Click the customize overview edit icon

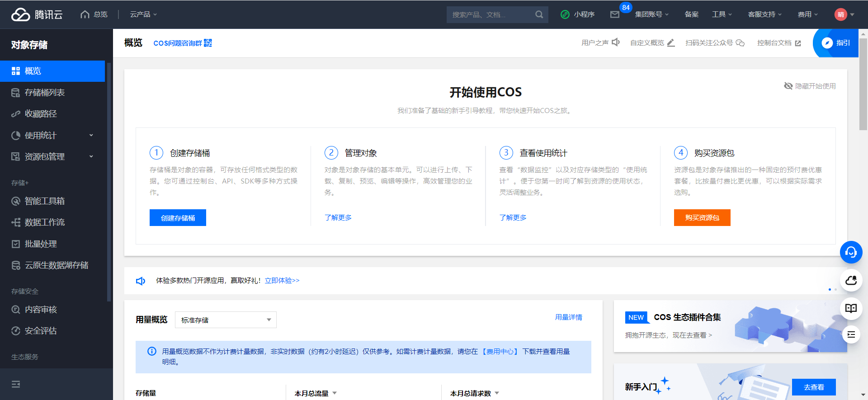[x=671, y=43]
